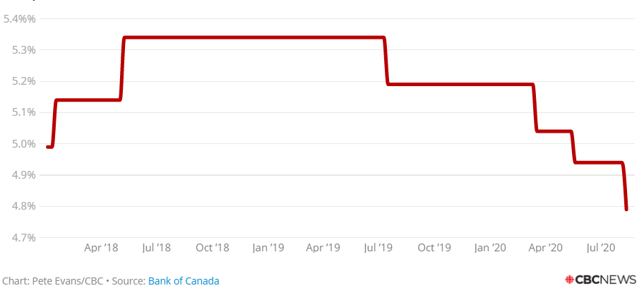This screenshot has width=644, height=293.
Task: Click the Apr '18 axis label
Action: [x=101, y=248]
